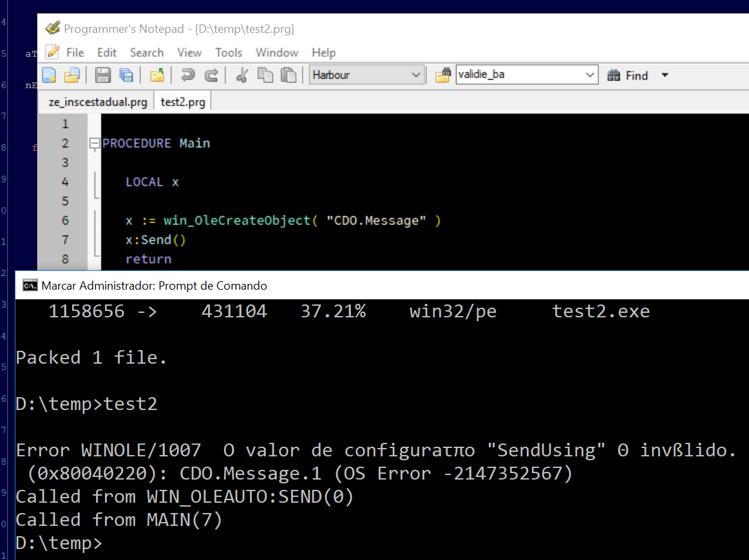This screenshot has height=560, width=749.
Task: Click the Programmer's Notepad title bar icon
Action: [53, 28]
